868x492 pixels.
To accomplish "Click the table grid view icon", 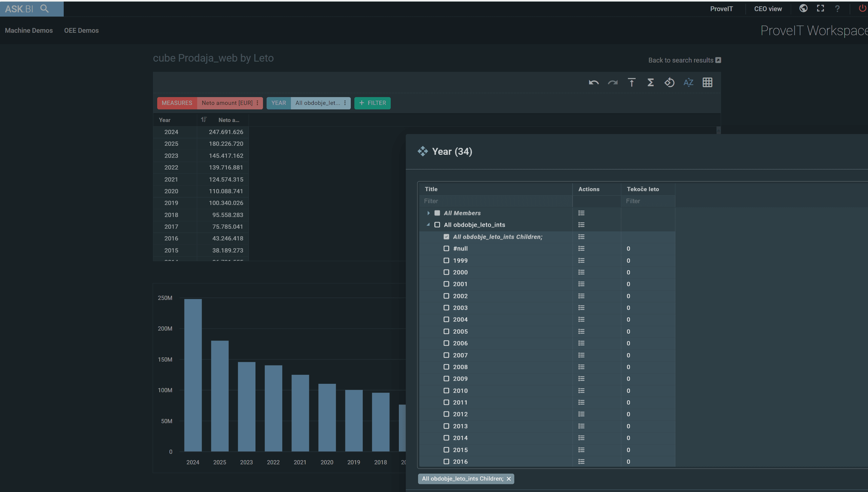I will [707, 82].
